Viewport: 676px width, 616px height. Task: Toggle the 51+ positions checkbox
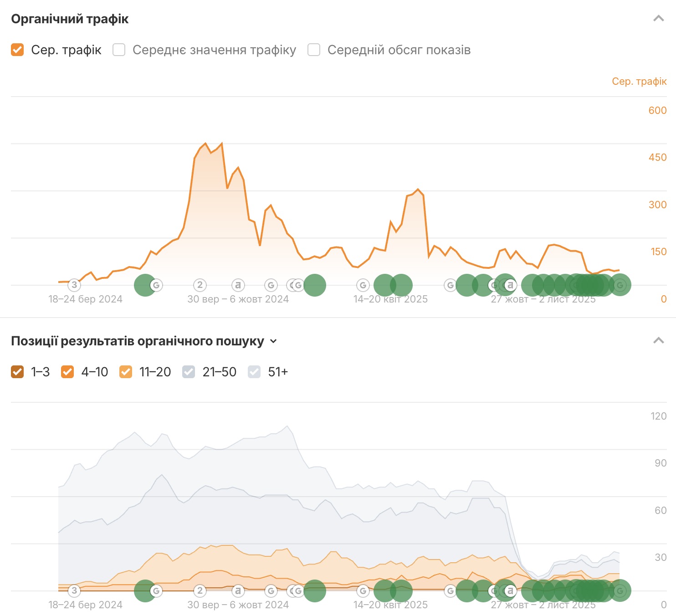(x=254, y=372)
